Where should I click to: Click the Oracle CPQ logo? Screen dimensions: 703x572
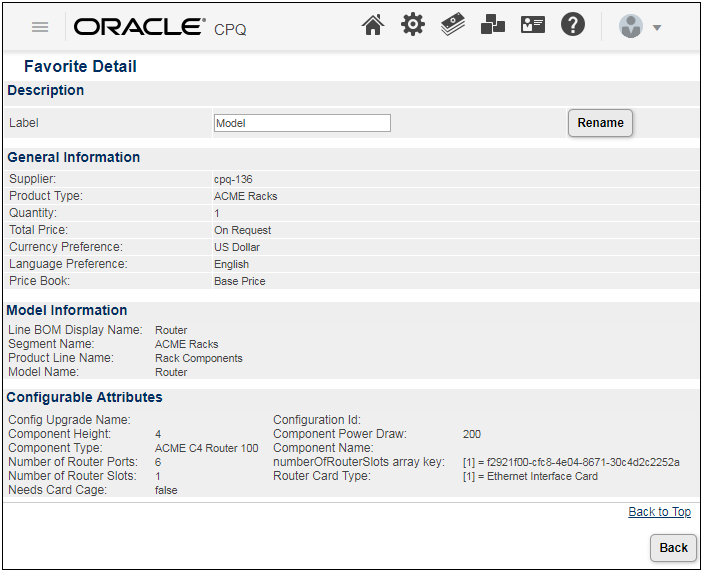tap(160, 27)
